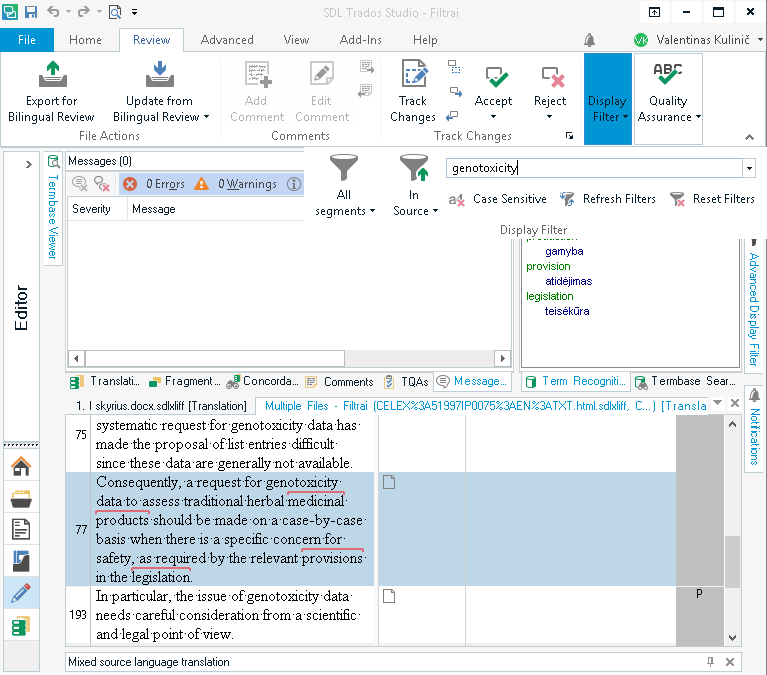The width and height of the screenshot is (767, 675).
Task: Open the Concordance Search tab
Action: [x=262, y=382]
